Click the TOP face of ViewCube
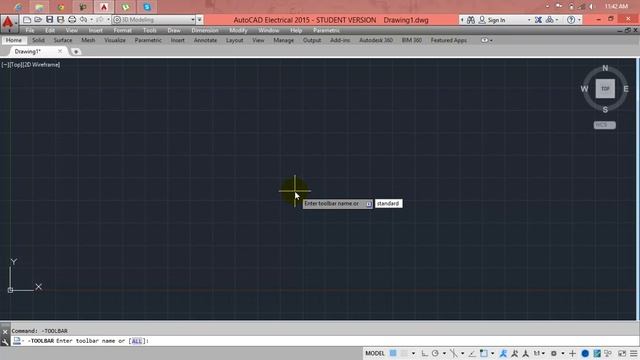 pyautogui.click(x=605, y=89)
